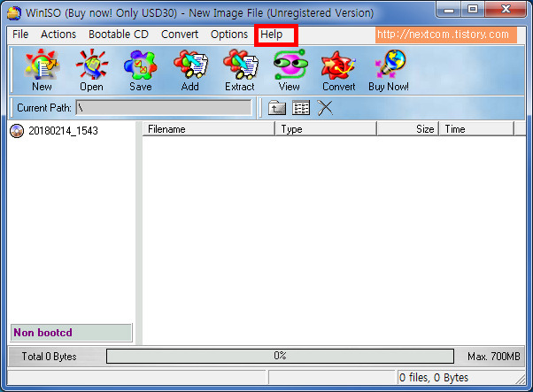
Task: Open the Options menu
Action: coord(229,35)
